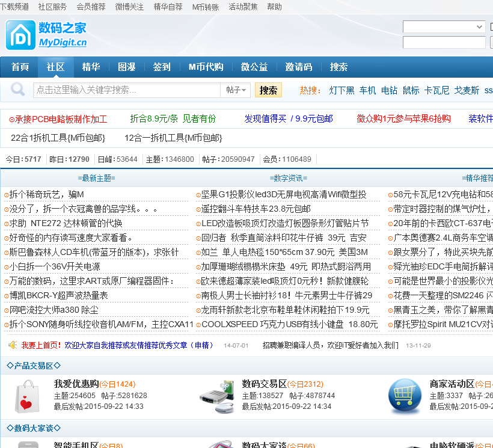Open the M币代购 navigation tab

click(x=206, y=67)
